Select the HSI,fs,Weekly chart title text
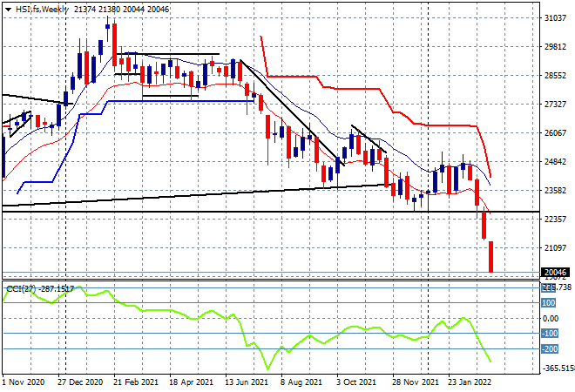The image size is (575, 392). [x=42, y=10]
